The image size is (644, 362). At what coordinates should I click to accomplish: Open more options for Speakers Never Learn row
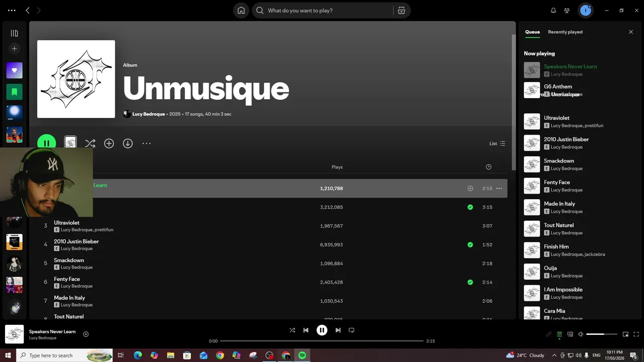(x=499, y=189)
